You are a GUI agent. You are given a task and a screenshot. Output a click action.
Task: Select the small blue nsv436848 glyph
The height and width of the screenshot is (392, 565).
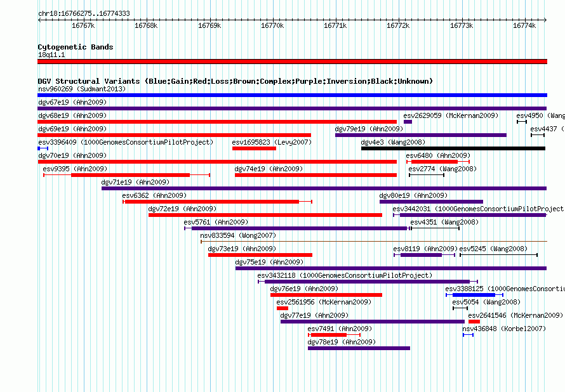tap(468, 335)
